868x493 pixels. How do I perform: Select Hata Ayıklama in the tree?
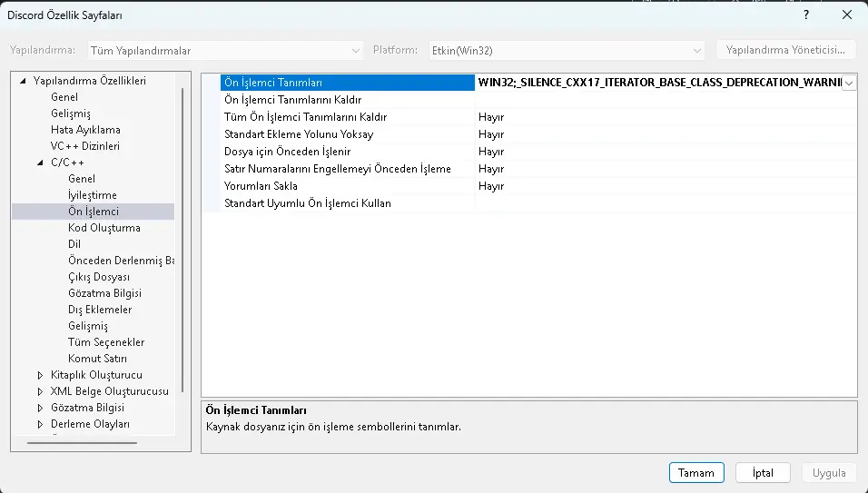click(x=85, y=130)
